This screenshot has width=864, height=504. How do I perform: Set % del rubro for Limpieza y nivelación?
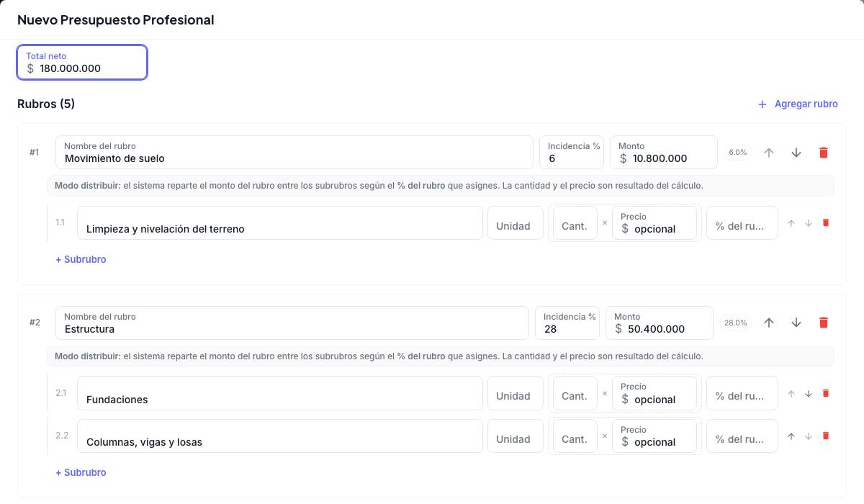[742, 223]
